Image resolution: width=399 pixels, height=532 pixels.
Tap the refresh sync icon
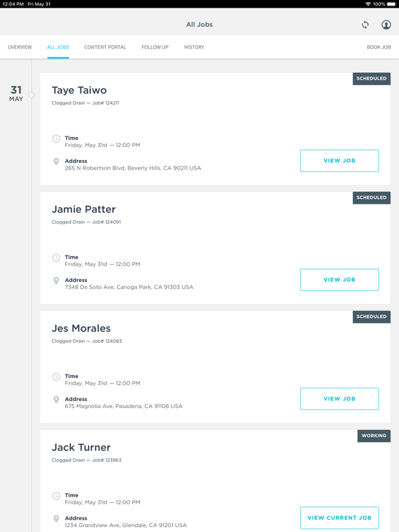coord(365,25)
